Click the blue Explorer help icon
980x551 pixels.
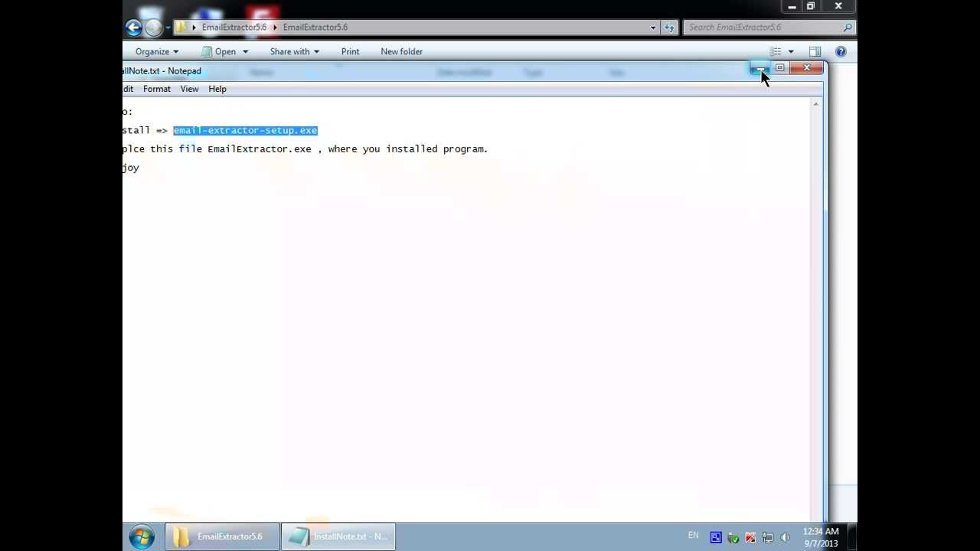coord(841,51)
